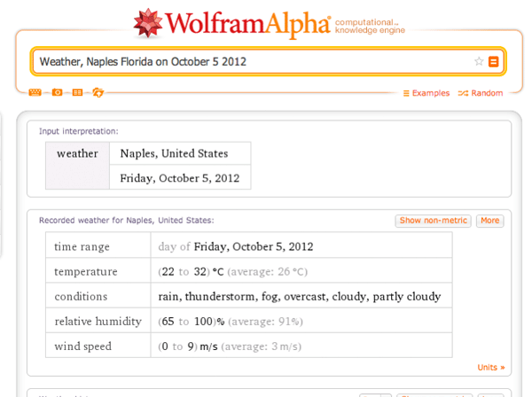This screenshot has height=397, width=532.
Task: Click the 'time range' row label
Action: point(82,247)
